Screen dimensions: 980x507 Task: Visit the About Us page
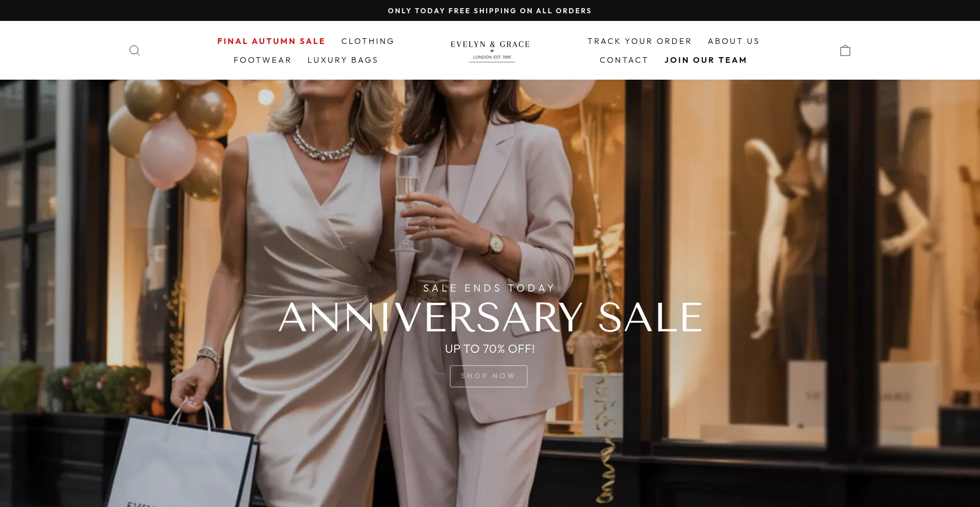click(733, 41)
